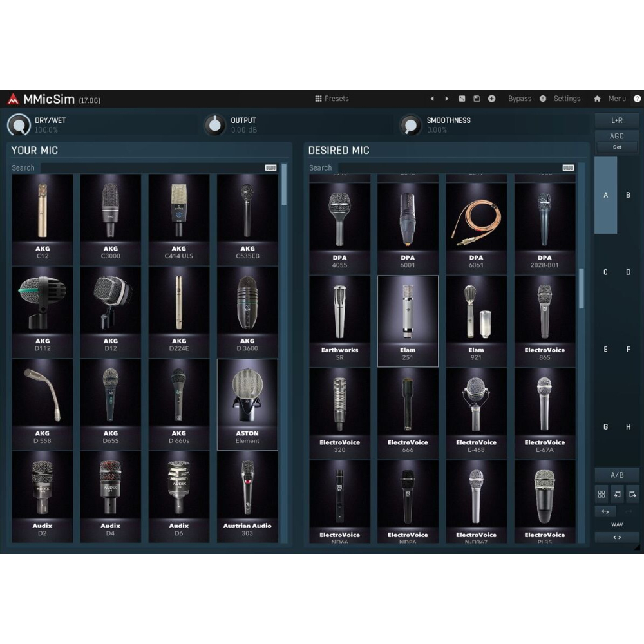
Task: Toggle the Bypass button
Action: click(x=520, y=99)
